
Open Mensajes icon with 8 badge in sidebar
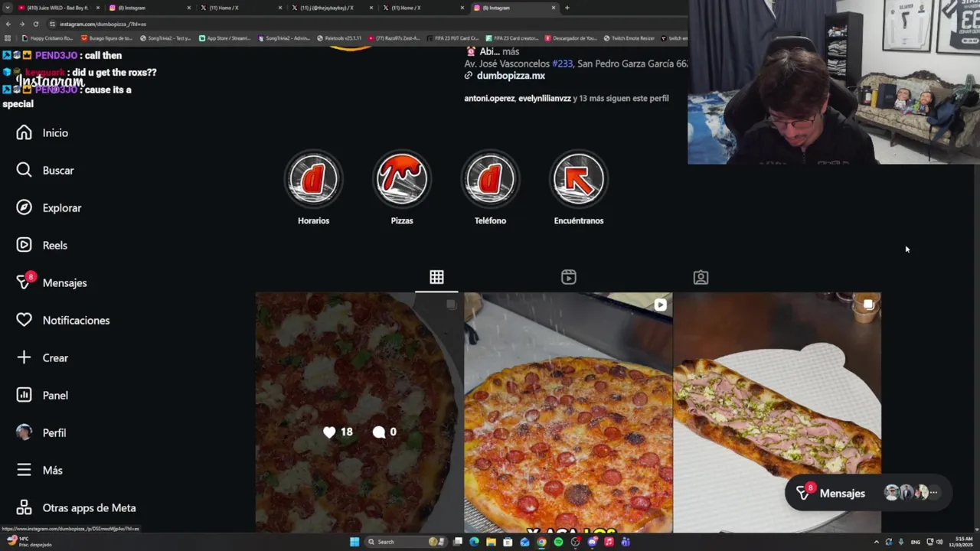coord(24,282)
